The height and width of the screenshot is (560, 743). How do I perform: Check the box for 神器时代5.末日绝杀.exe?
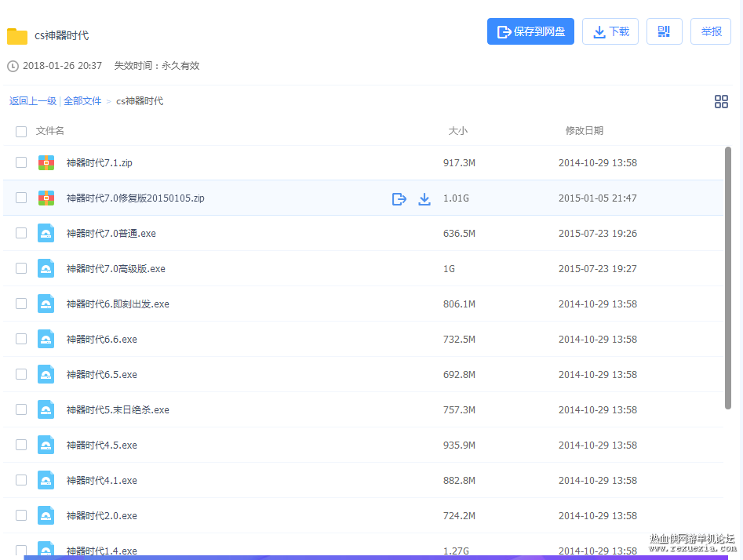pyautogui.click(x=21, y=409)
